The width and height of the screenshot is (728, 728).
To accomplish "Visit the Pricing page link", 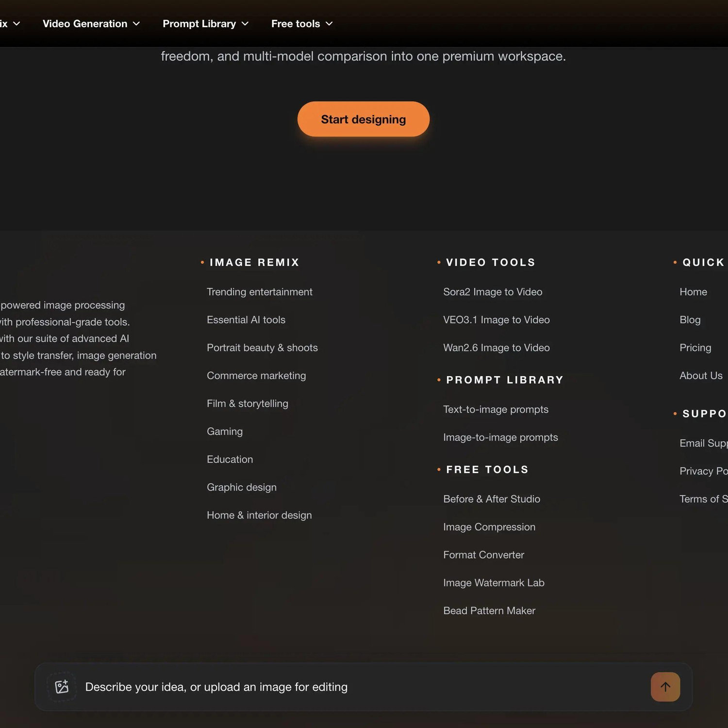I will click(695, 348).
